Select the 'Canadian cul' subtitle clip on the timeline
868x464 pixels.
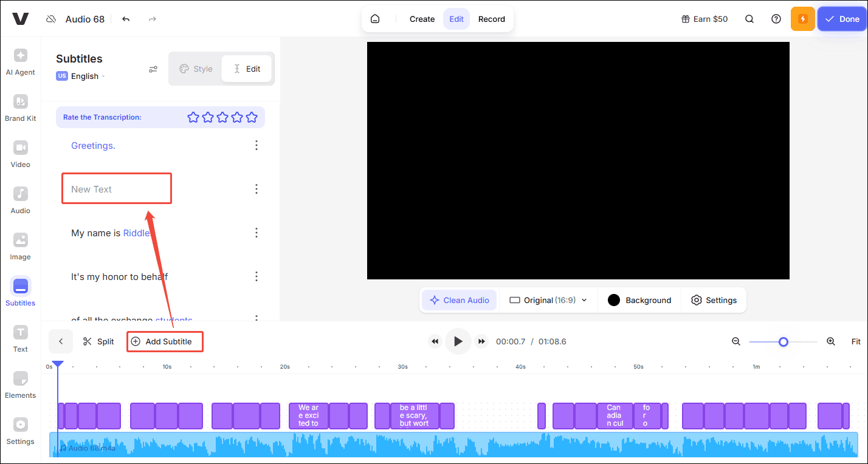[x=615, y=416]
